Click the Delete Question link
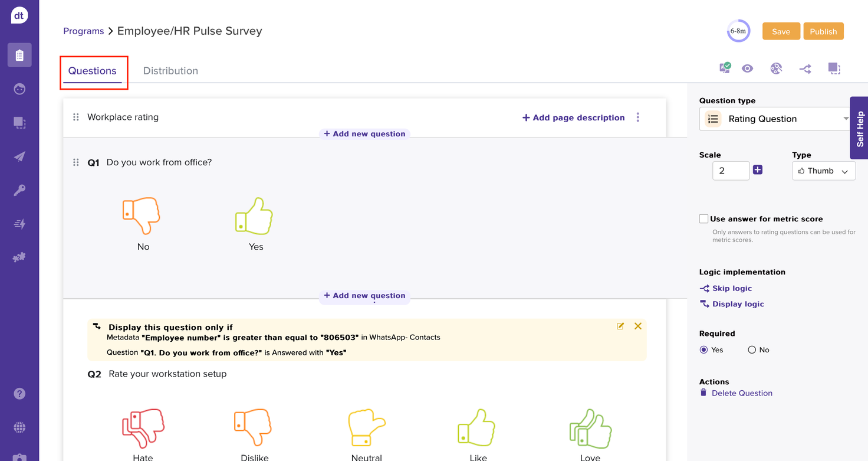The width and height of the screenshot is (868, 461). click(741, 393)
